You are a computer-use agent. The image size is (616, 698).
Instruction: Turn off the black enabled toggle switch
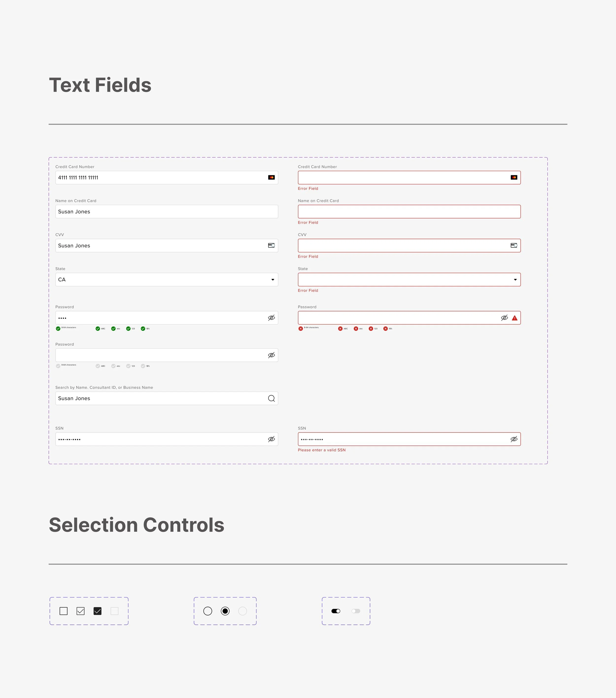[336, 611]
